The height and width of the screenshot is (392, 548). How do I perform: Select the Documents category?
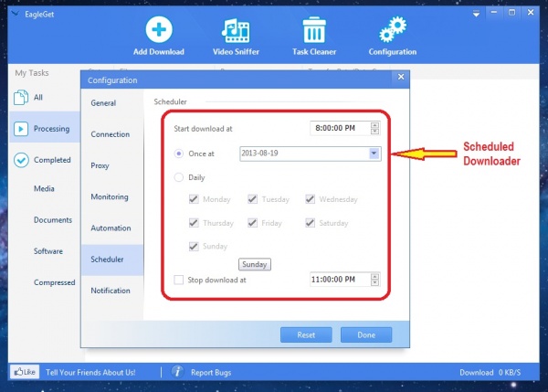(x=53, y=220)
